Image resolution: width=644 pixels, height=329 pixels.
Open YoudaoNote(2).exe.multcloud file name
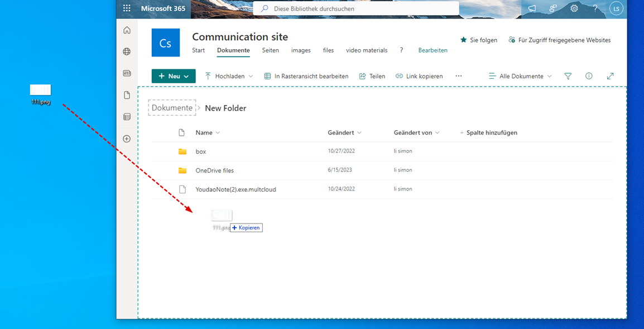[236, 189]
